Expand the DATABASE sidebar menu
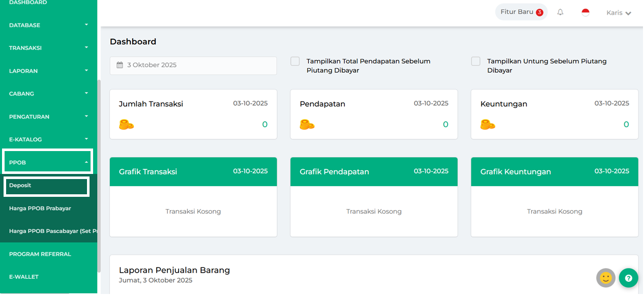The image size is (644, 296). (x=48, y=25)
